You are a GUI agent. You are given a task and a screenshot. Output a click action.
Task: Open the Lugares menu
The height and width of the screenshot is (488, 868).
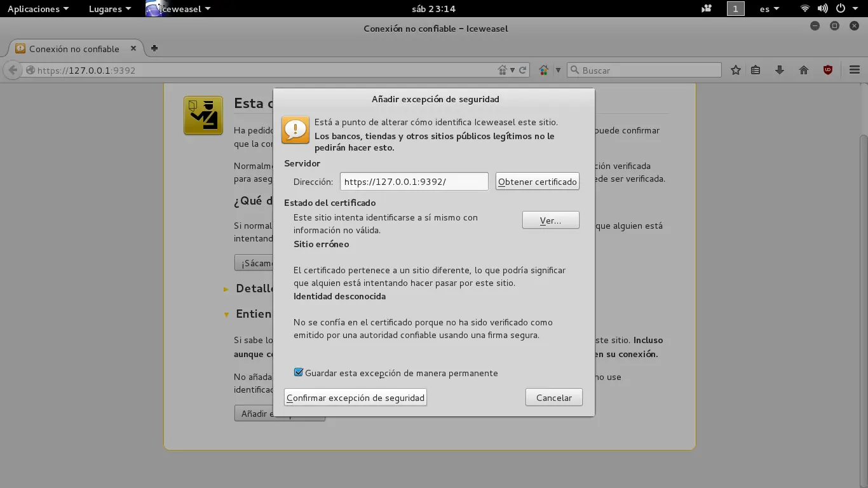(x=110, y=9)
